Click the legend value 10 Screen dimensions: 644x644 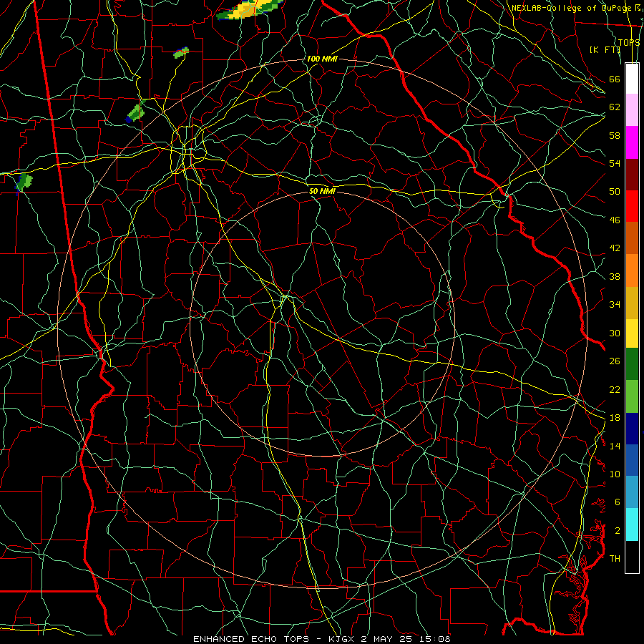tap(615, 474)
